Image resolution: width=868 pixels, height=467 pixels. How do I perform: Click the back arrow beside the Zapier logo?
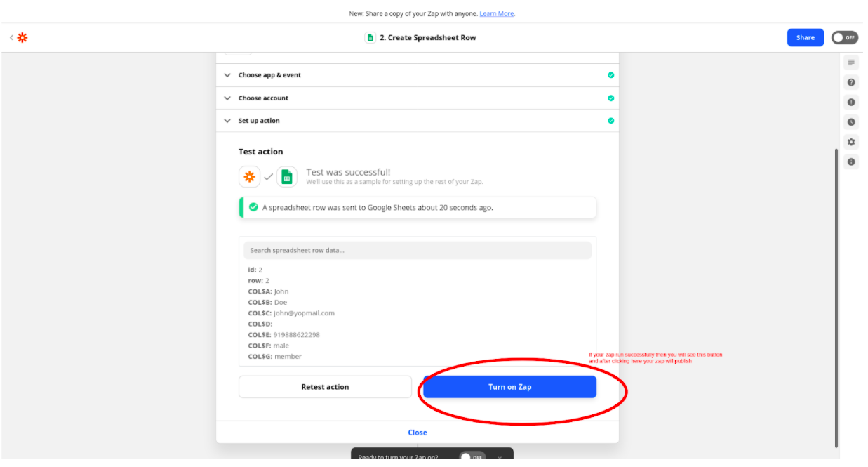[11, 37]
